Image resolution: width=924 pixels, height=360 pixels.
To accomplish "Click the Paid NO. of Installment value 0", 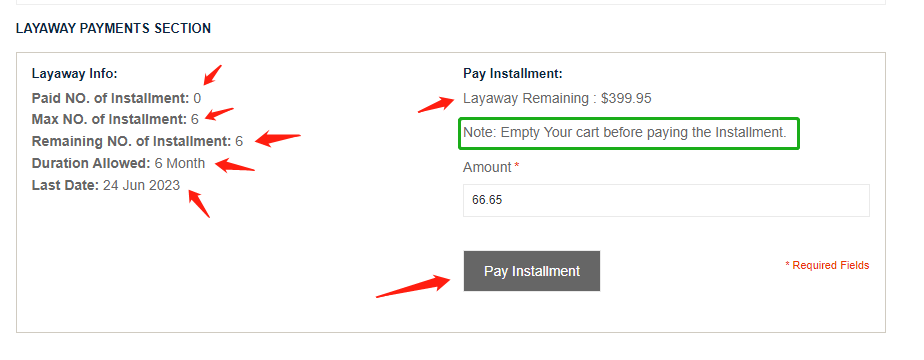I will [197, 98].
